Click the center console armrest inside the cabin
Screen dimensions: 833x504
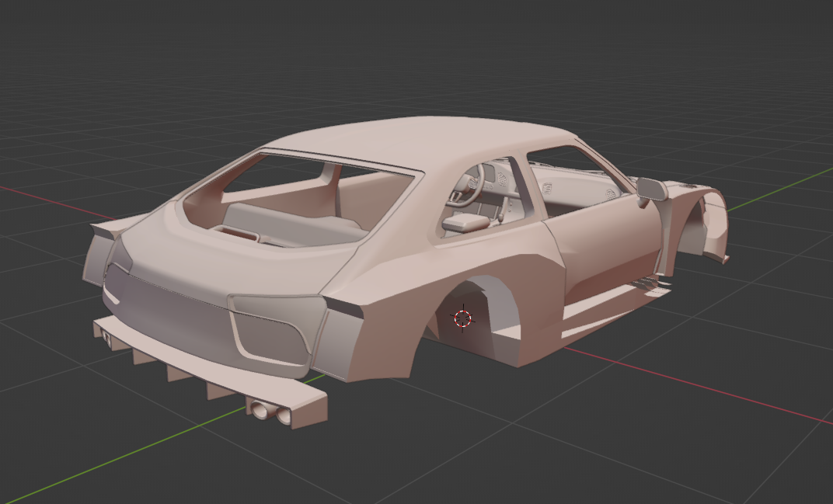click(465, 223)
